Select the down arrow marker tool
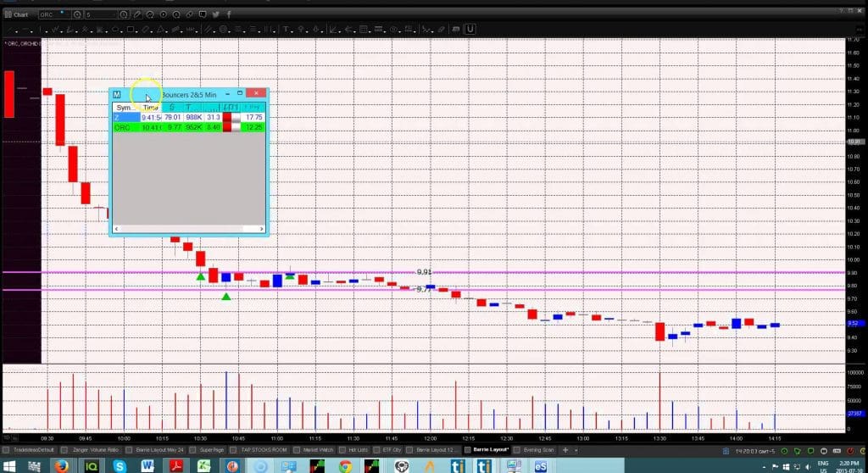Viewport: 868px width, 473px height. 315,29
